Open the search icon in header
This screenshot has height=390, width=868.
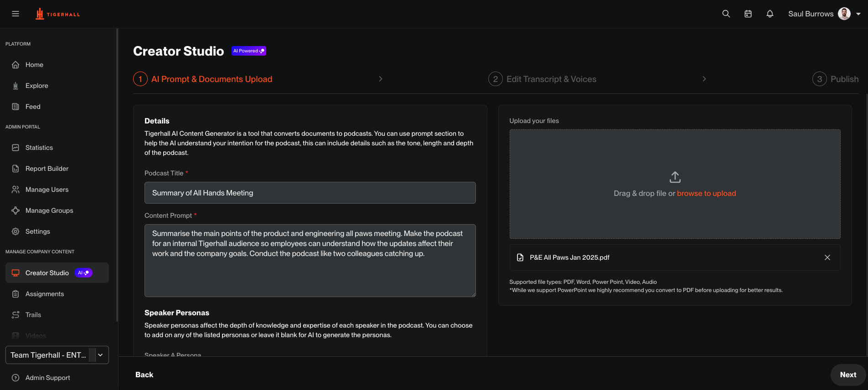[x=726, y=14]
